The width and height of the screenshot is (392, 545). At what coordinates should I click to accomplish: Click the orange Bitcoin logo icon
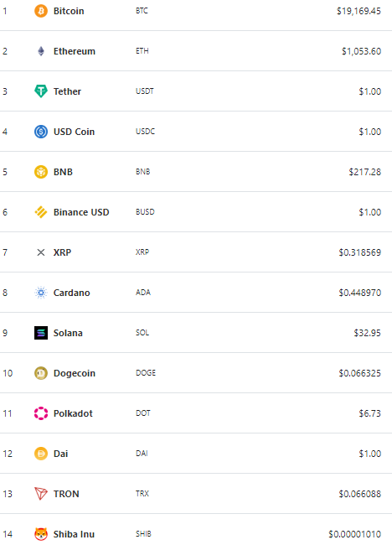coord(40,11)
